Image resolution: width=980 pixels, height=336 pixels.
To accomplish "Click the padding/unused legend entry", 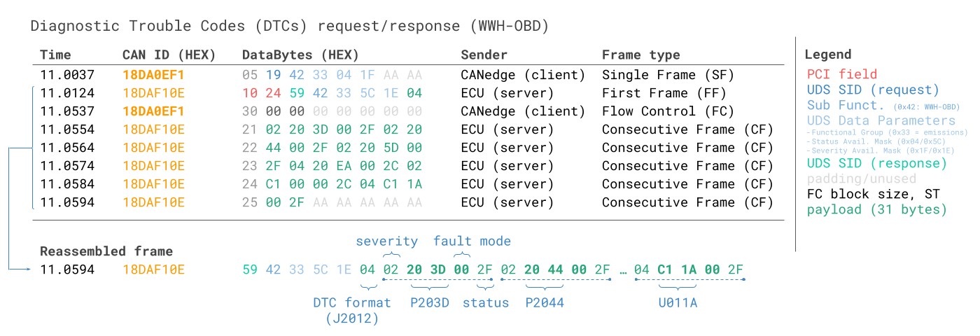I will (x=861, y=179).
